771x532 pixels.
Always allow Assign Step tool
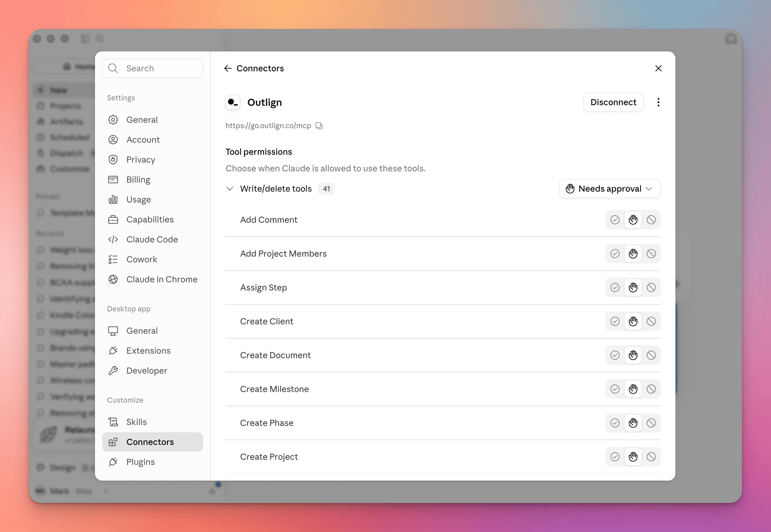[x=615, y=288]
